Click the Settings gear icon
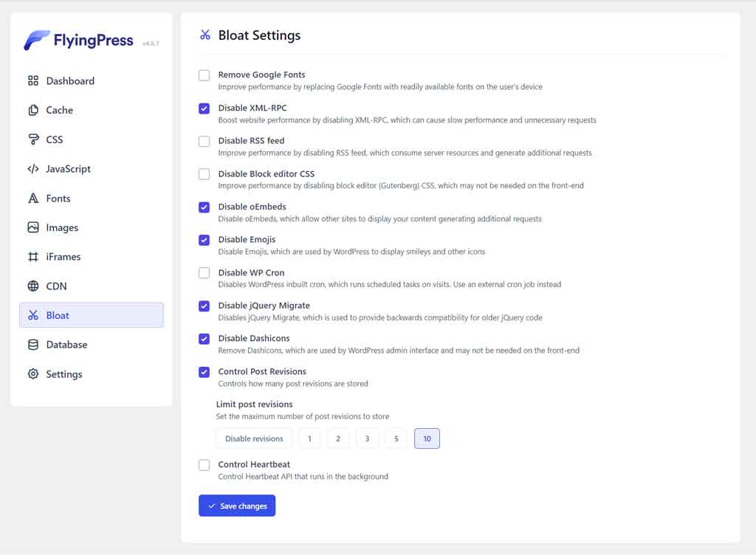The width and height of the screenshot is (756, 555). click(x=32, y=374)
